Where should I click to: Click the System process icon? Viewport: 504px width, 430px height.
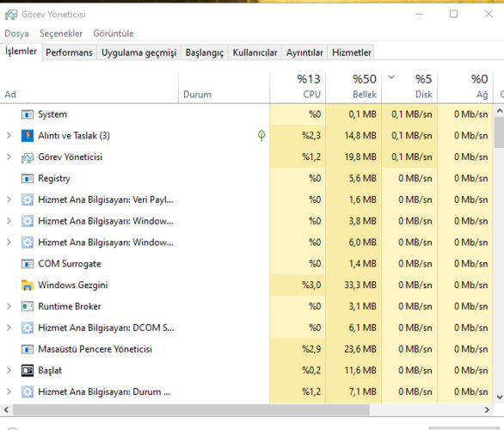tap(28, 114)
